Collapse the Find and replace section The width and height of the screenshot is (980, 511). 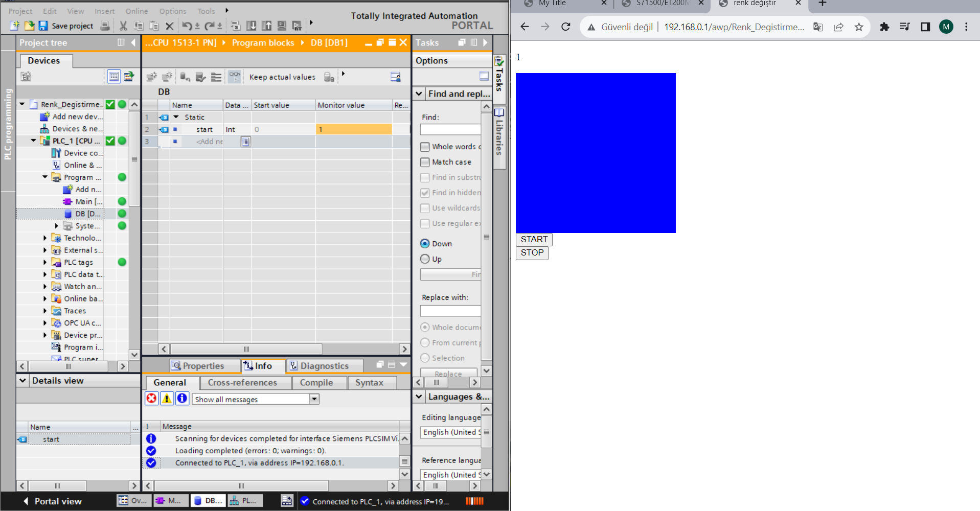pos(419,94)
